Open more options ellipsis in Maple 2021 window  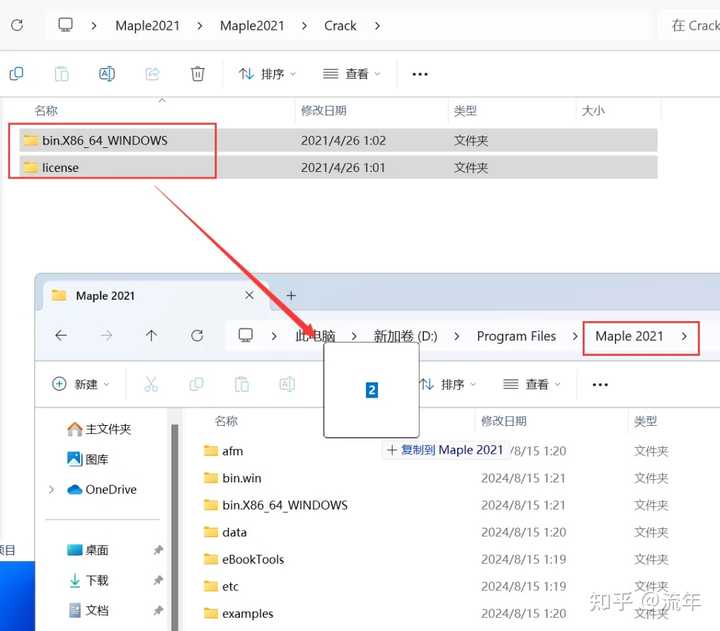(x=600, y=384)
